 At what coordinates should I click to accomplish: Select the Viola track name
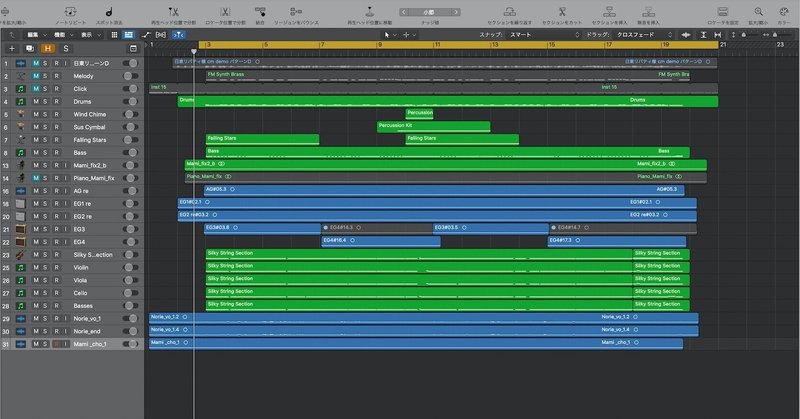80,280
